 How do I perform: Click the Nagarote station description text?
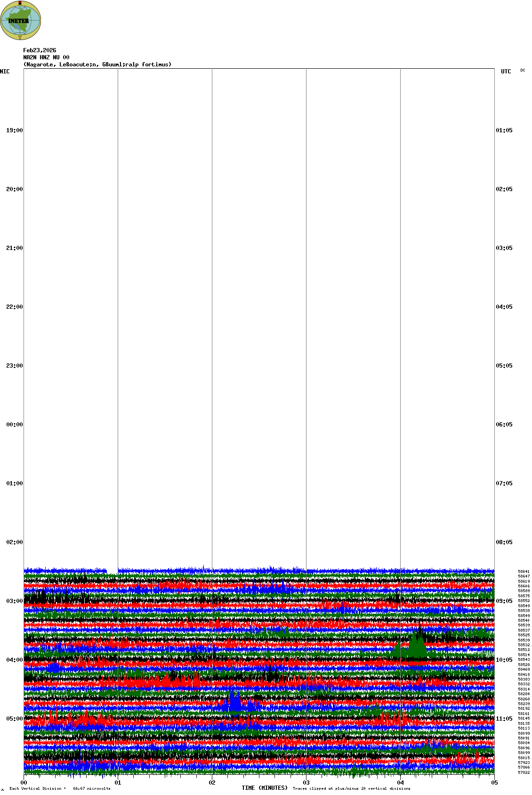[x=97, y=64]
